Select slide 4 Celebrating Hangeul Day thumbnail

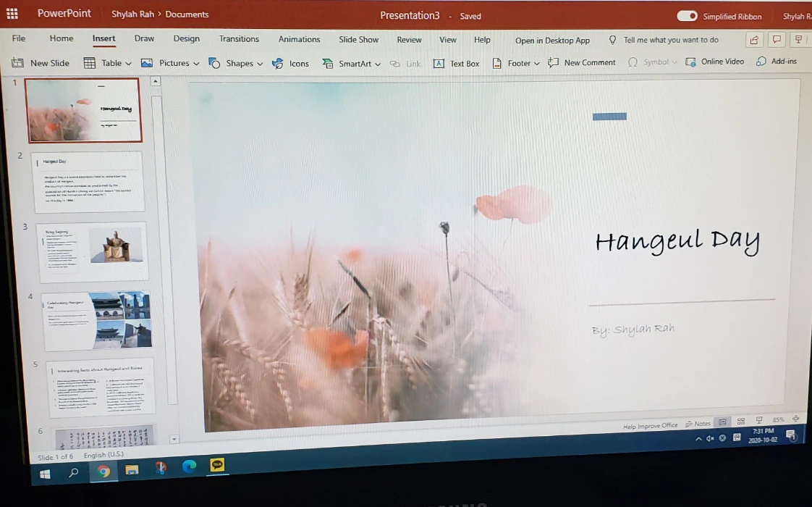(97, 320)
